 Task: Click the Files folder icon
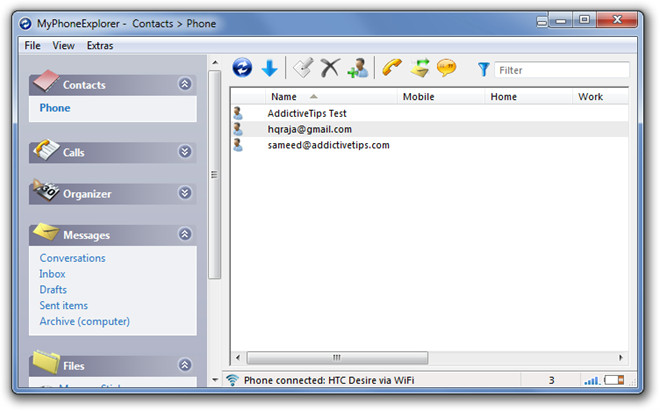click(x=46, y=362)
